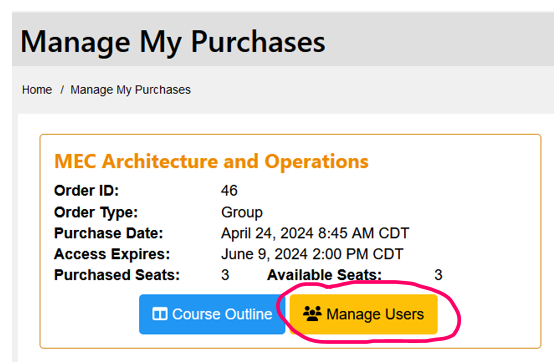Screen dimensions: 554x363
Task: Click the order number 46 value
Action: tap(229, 191)
